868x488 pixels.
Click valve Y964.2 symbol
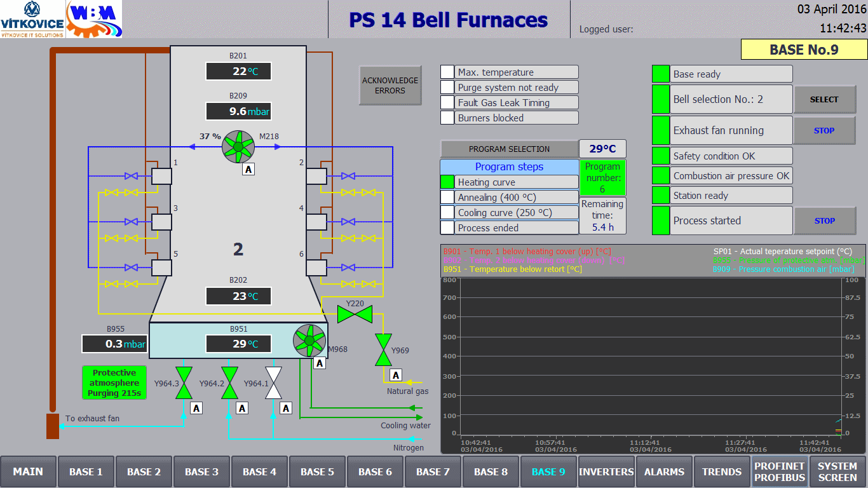(229, 383)
